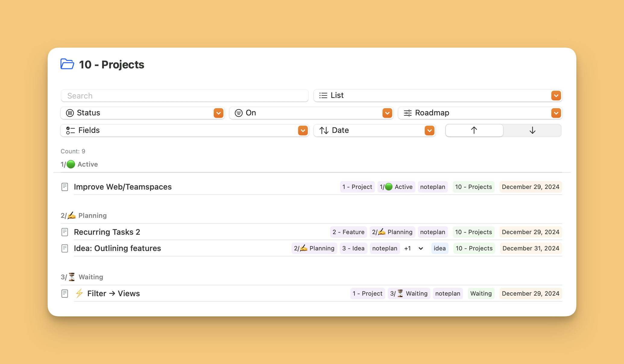Image resolution: width=624 pixels, height=364 pixels.
Task: Click the blue folder icon beside title
Action: point(67,64)
